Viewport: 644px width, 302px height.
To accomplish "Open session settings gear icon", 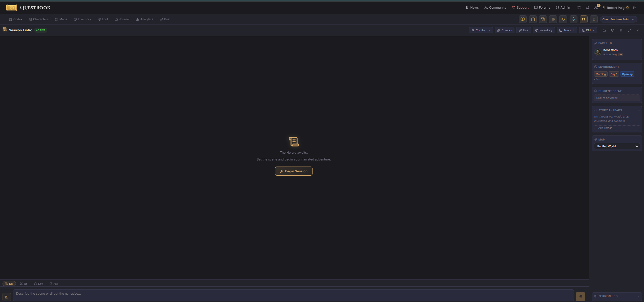I will pyautogui.click(x=621, y=30).
